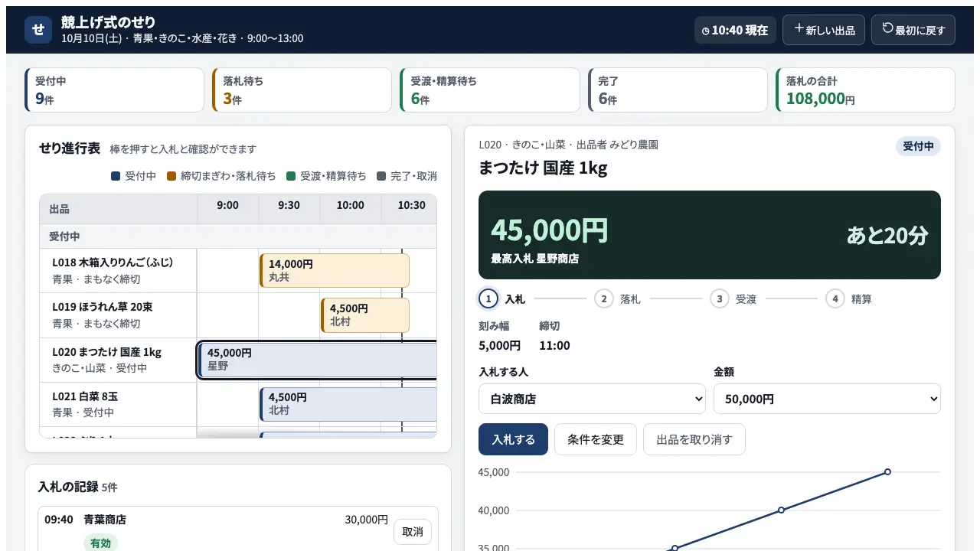Click the 45,000 chart data point

[887, 471]
